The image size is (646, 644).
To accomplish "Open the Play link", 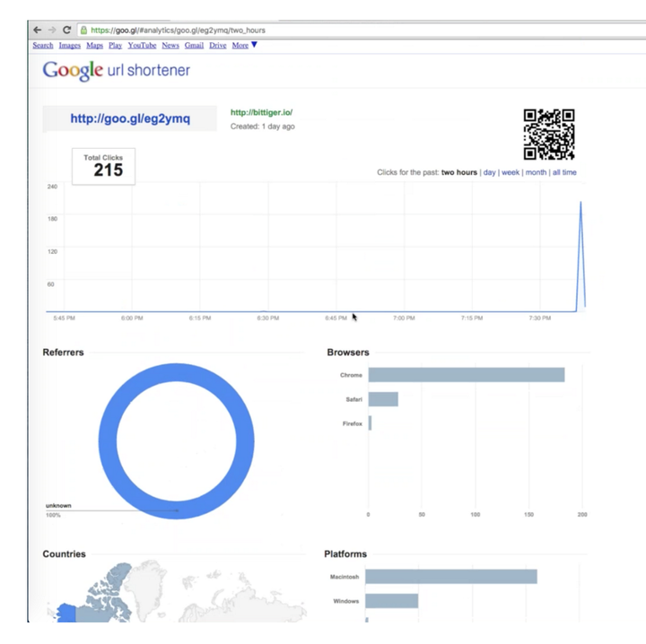I will [116, 45].
